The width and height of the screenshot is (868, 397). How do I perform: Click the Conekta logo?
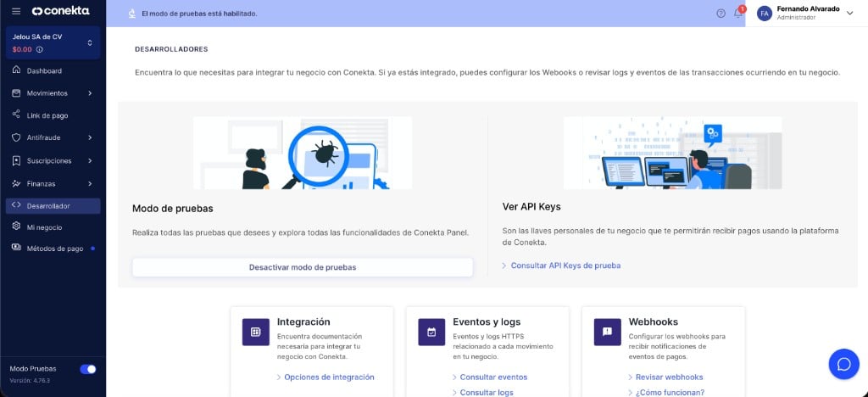pyautogui.click(x=60, y=11)
